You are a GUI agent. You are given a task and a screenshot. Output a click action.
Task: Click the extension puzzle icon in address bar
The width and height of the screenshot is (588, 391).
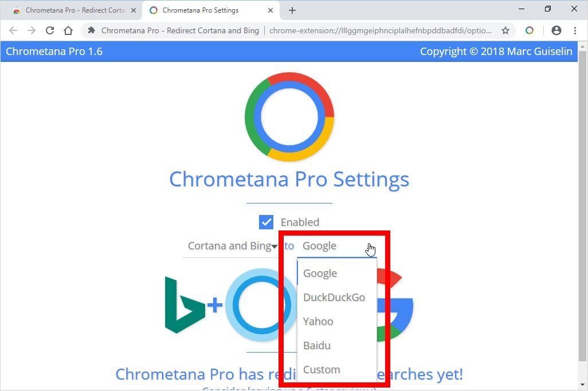(x=92, y=30)
